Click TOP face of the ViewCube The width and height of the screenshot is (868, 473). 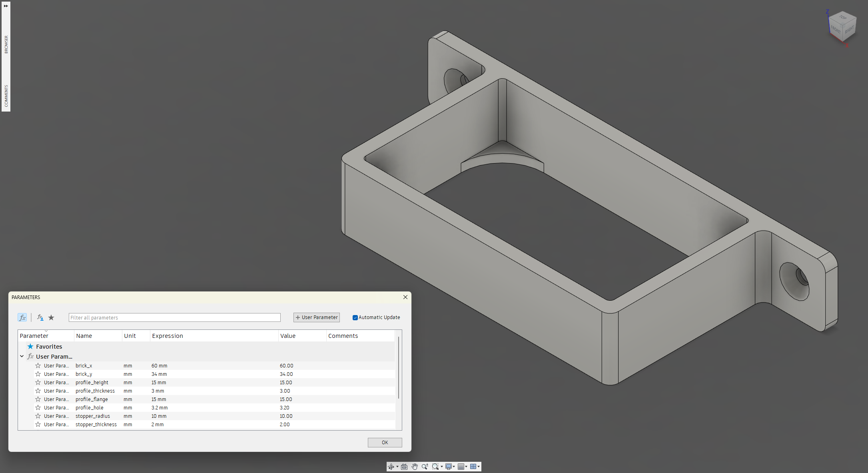(842, 18)
